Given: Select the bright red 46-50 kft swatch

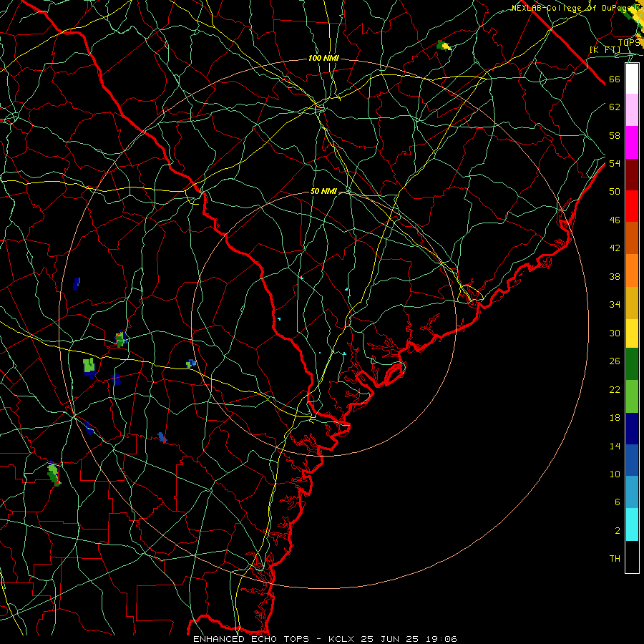Looking at the screenshot, I should coord(632,206).
